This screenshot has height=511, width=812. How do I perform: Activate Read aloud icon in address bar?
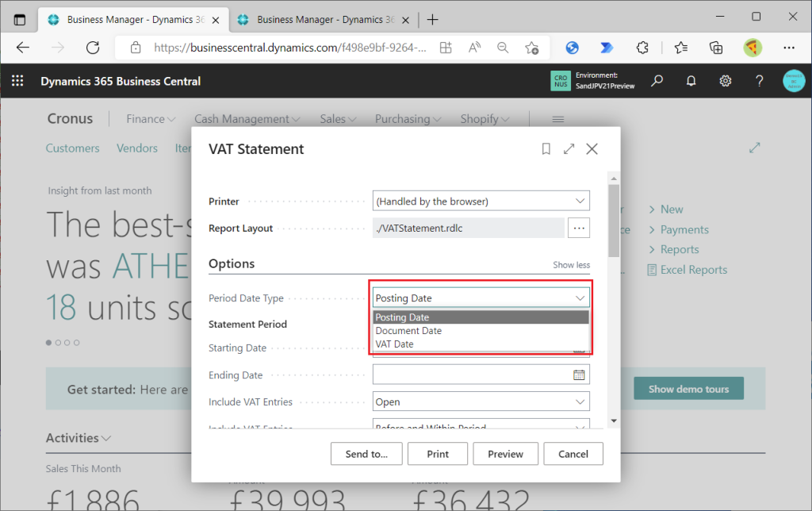(x=474, y=48)
